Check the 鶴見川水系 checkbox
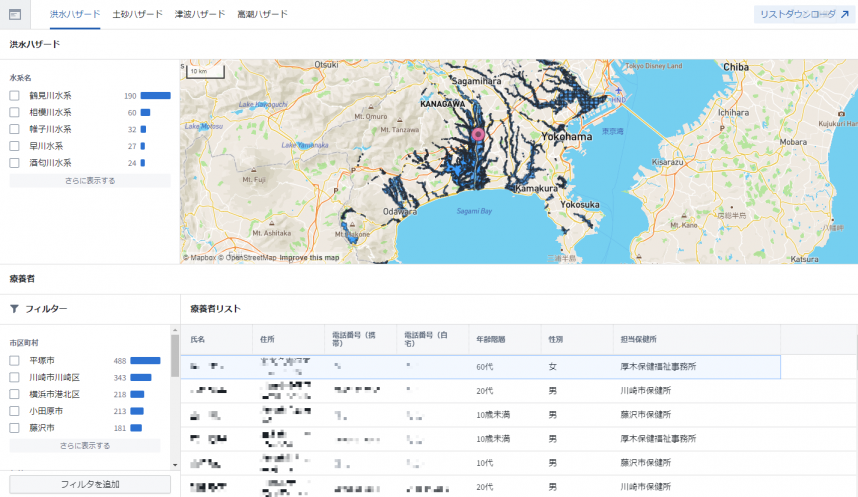 (14, 96)
